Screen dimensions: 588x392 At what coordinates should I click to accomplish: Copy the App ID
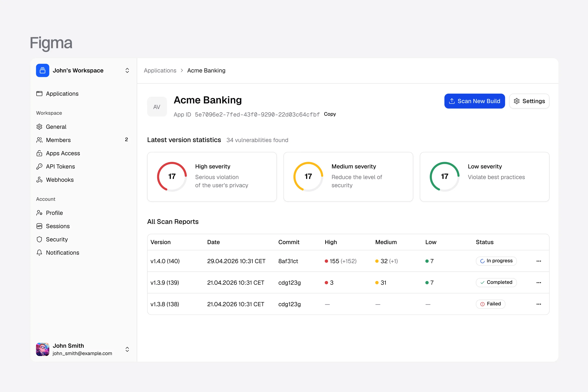pyautogui.click(x=330, y=114)
